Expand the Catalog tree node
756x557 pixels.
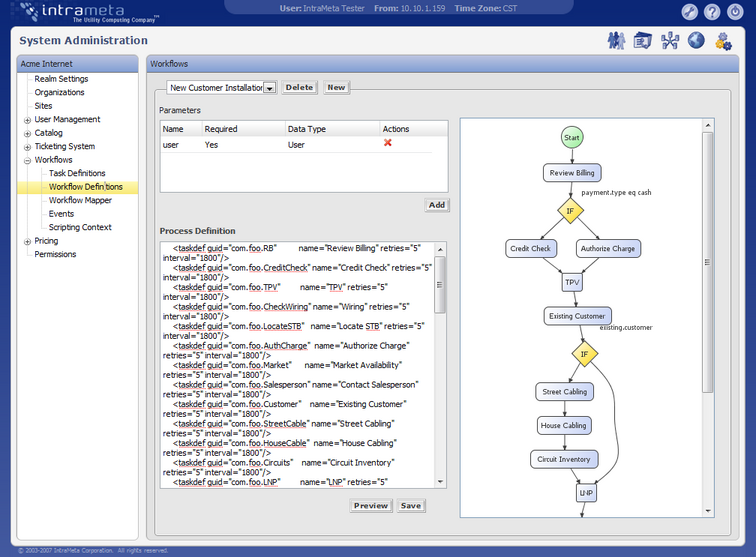pos(27,134)
